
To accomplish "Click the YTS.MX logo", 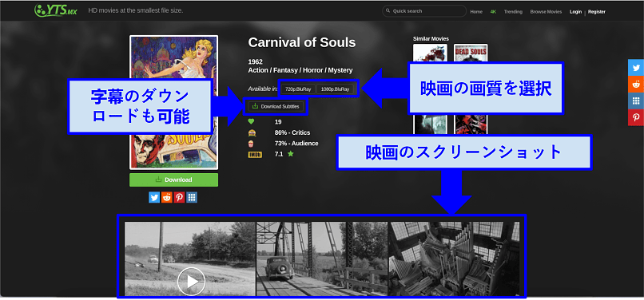I will pyautogui.click(x=56, y=10).
